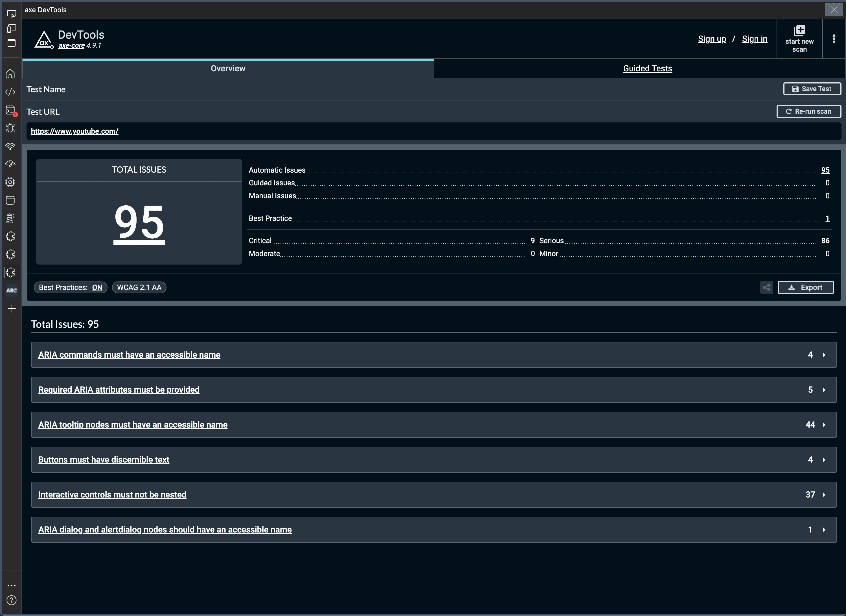Screen dimensions: 846x616
Task: Toggle device emulation icon
Action: pos(12,29)
